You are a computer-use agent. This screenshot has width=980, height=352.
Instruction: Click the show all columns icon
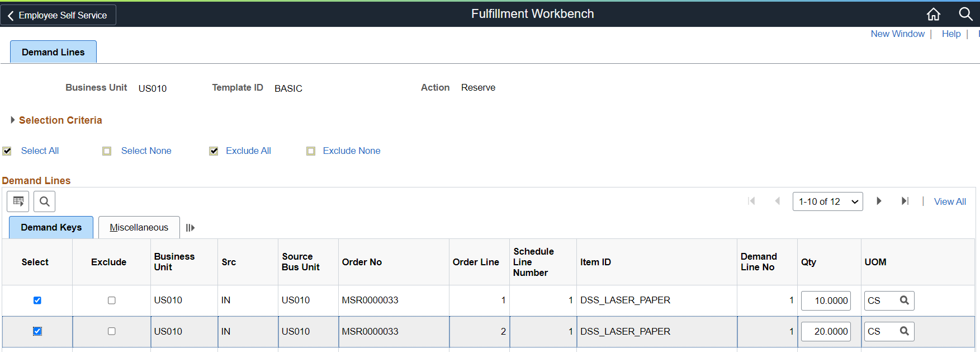[x=190, y=228]
